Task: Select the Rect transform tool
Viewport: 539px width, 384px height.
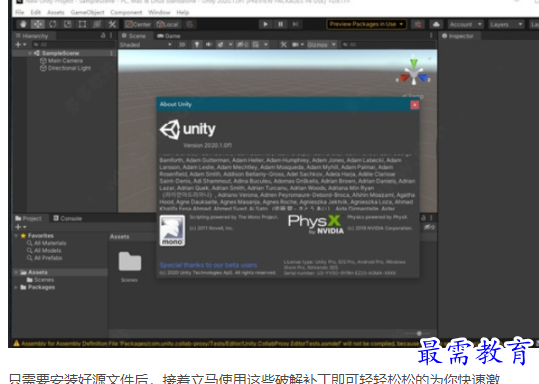Action: point(82,24)
